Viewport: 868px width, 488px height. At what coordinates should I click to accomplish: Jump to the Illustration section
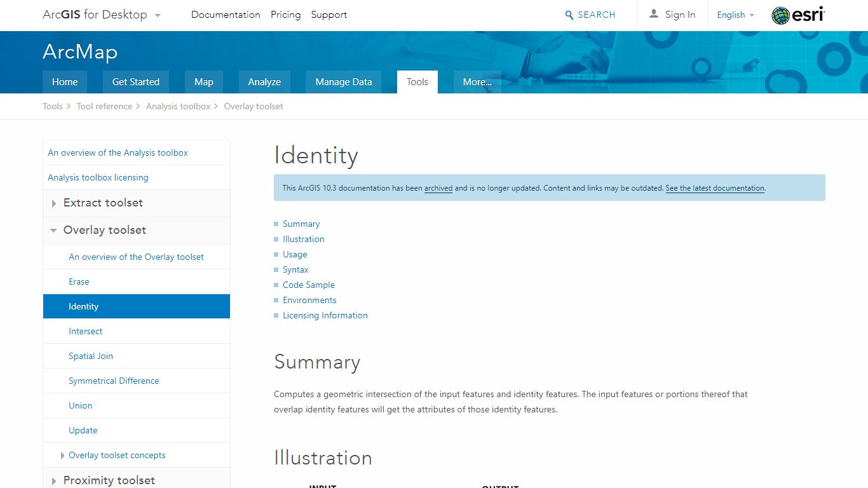coord(303,240)
